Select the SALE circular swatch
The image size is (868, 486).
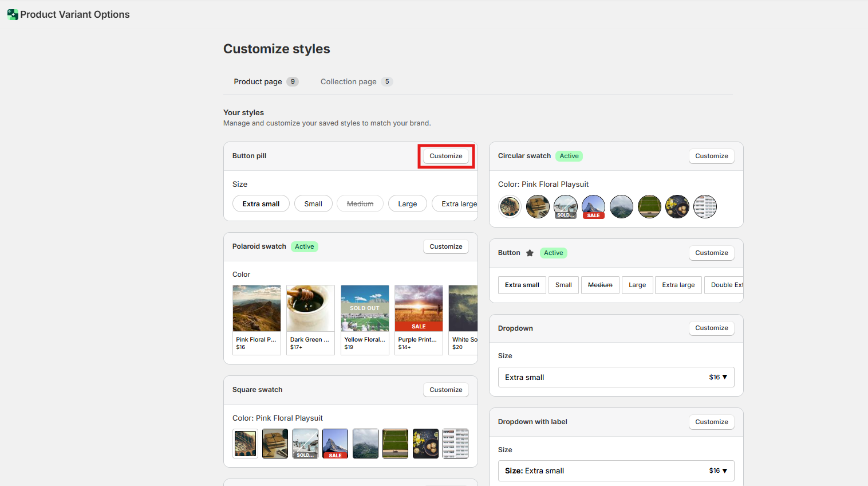pyautogui.click(x=593, y=206)
